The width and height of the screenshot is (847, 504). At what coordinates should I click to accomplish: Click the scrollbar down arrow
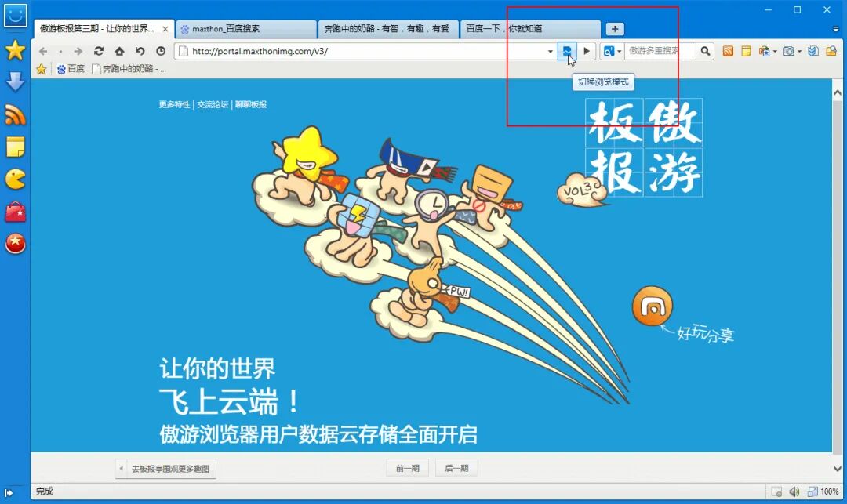838,469
